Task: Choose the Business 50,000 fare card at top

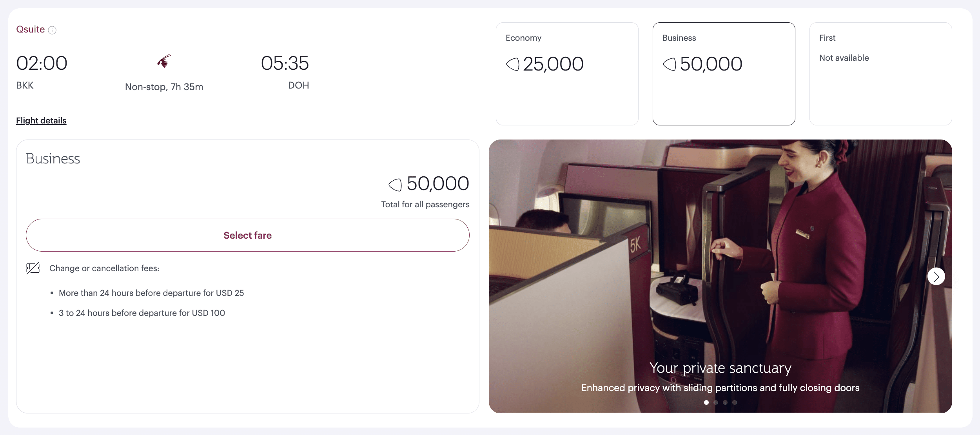Action: point(724,74)
